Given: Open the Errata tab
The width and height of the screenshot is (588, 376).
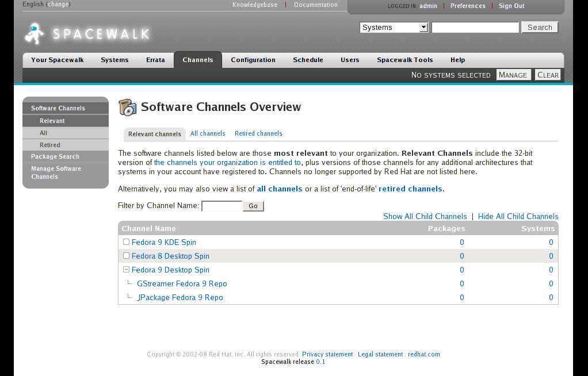Looking at the screenshot, I should 155,60.
